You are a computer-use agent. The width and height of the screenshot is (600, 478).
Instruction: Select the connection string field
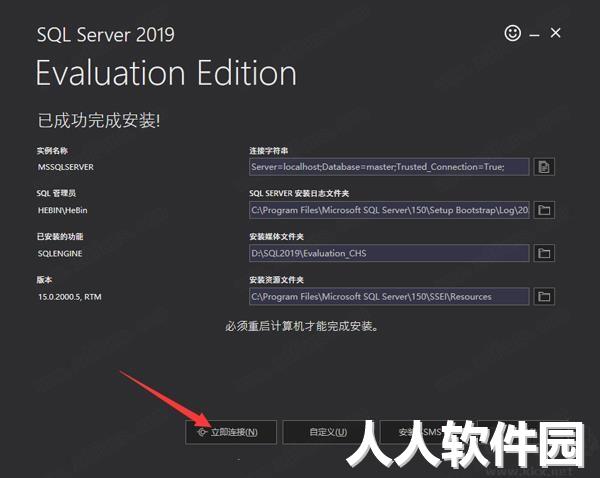click(389, 167)
